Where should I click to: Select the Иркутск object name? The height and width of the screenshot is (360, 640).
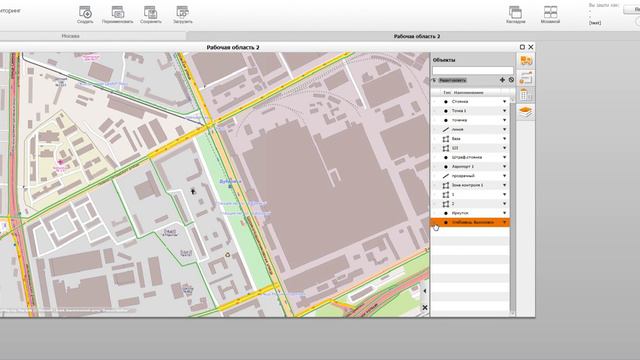[x=460, y=213]
